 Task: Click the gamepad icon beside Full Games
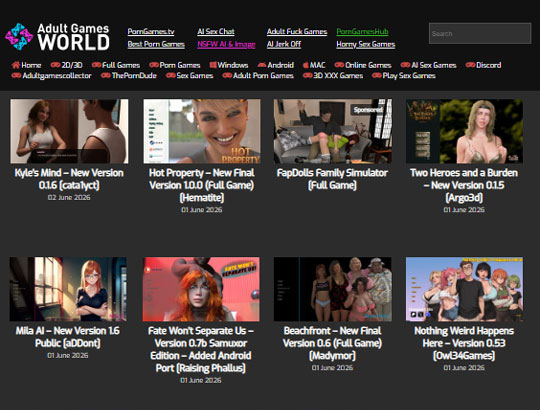click(96, 65)
